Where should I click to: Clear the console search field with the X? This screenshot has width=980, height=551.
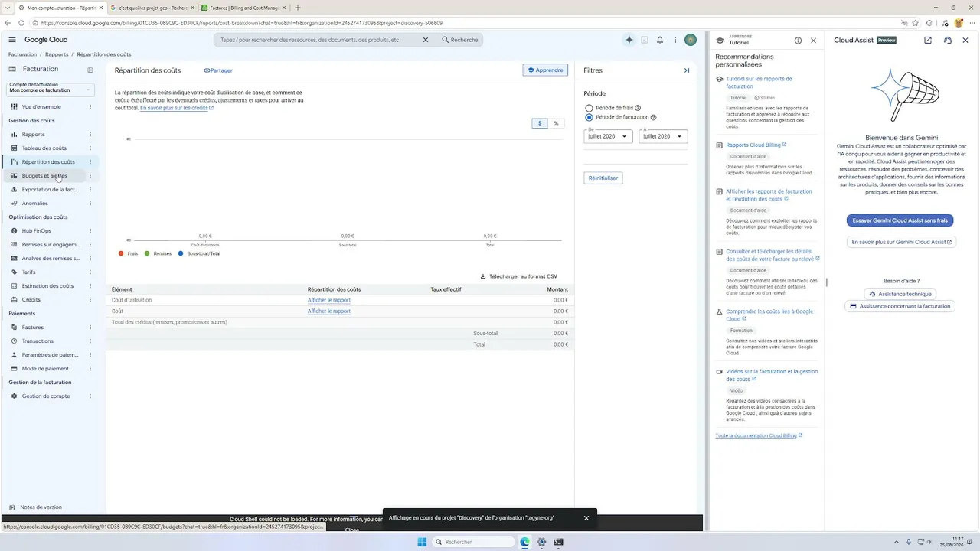[426, 40]
